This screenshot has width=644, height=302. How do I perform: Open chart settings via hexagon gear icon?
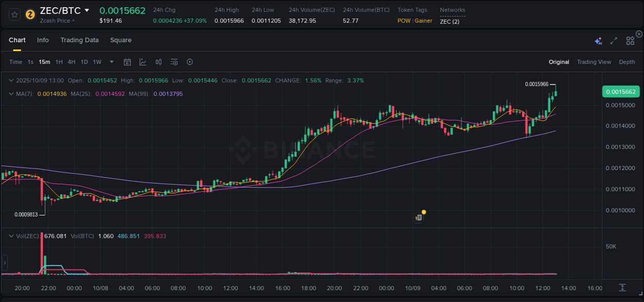(190, 62)
